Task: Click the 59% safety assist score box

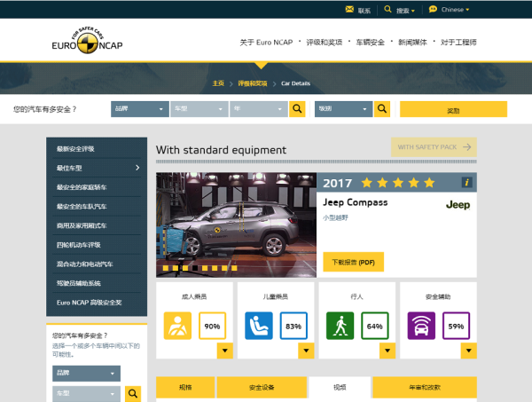Action: click(456, 326)
